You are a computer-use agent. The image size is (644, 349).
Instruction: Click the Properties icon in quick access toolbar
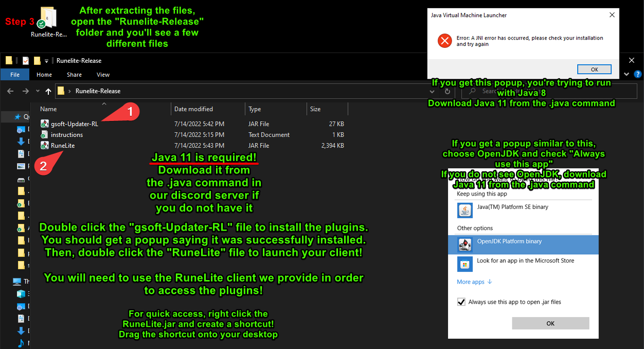tap(26, 61)
